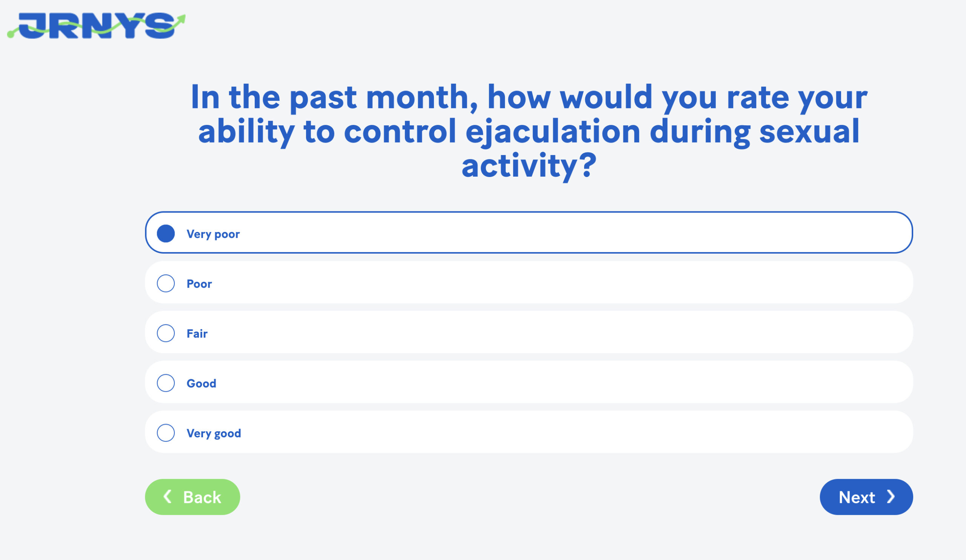Select the Poor radio button

click(166, 283)
